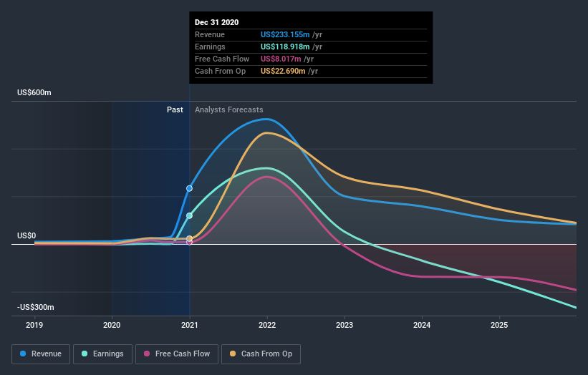
Task: Click the Cash From Op row label in the tooltip
Action: (x=220, y=71)
